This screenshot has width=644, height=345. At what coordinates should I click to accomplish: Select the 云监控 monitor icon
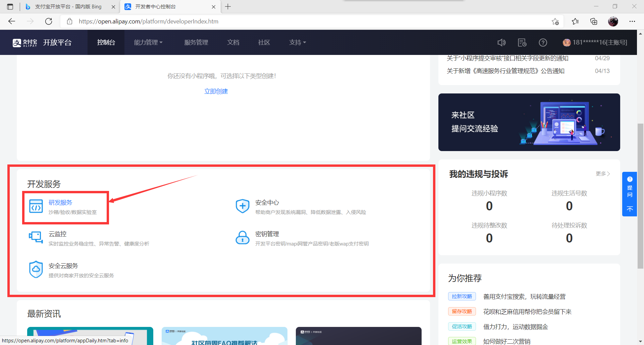[x=36, y=237]
